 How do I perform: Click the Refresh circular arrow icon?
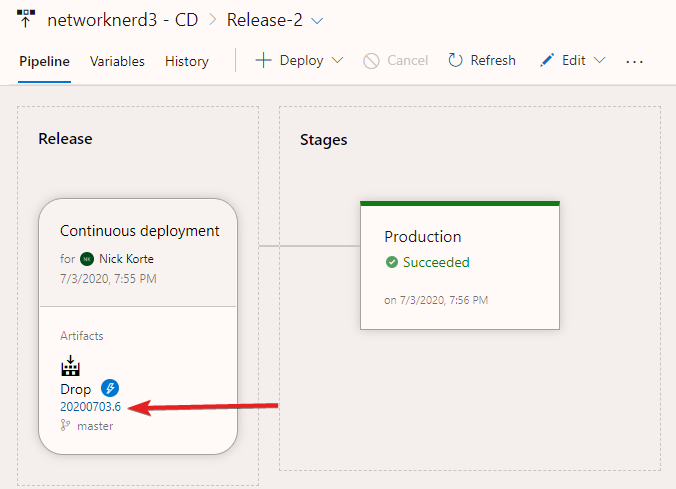(455, 60)
